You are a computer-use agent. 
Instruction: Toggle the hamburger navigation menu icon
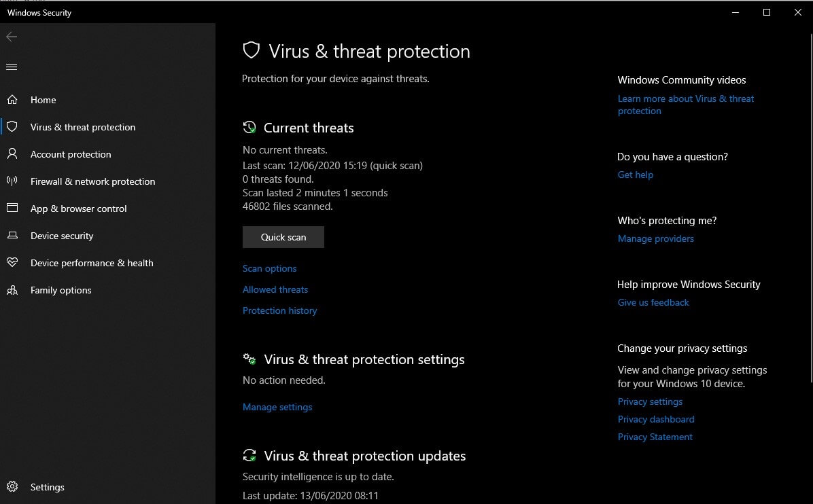coord(12,67)
